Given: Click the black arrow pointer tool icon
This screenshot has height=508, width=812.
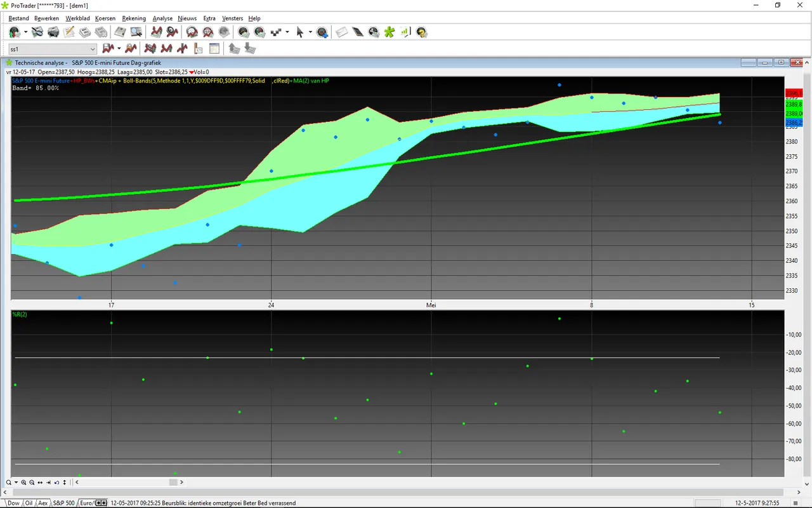Looking at the screenshot, I should click(299, 32).
